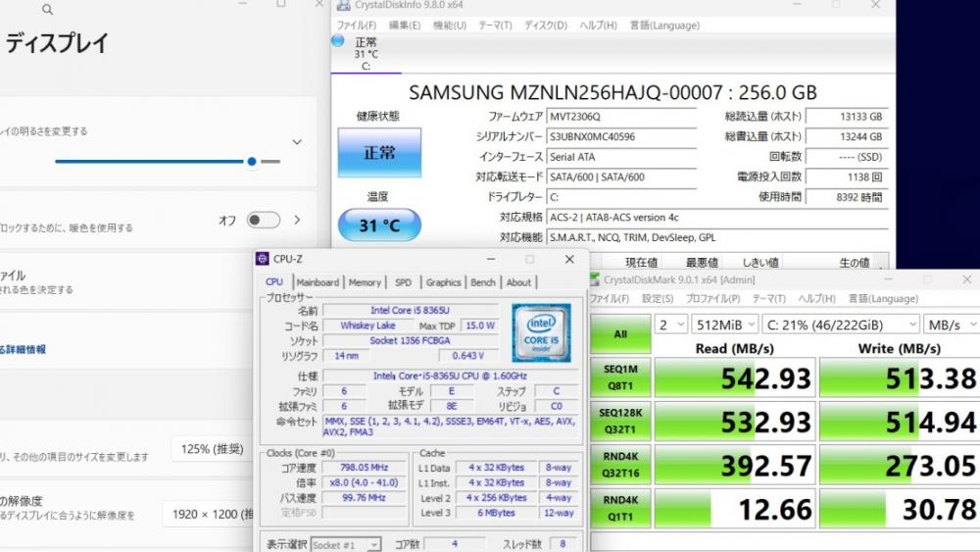Switch to the SPD tab in CPU-Z

tap(403, 282)
